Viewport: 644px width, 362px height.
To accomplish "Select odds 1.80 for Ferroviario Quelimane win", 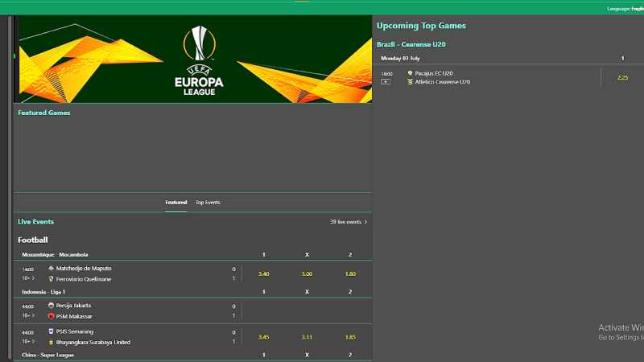I will [x=350, y=274].
